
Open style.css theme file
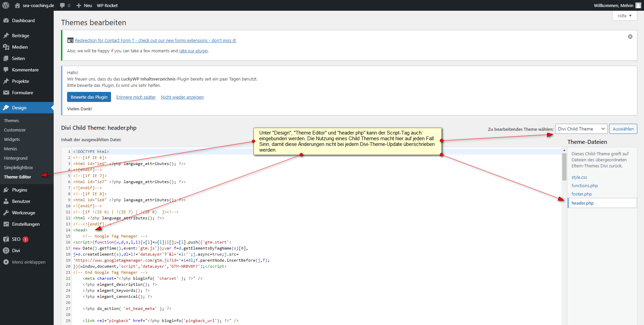579,177
